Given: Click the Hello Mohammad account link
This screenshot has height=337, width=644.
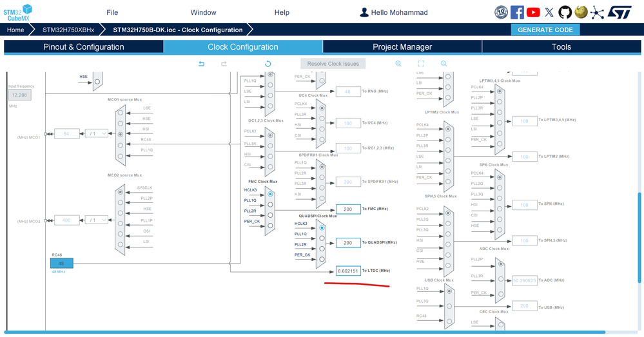Looking at the screenshot, I should coord(399,12).
